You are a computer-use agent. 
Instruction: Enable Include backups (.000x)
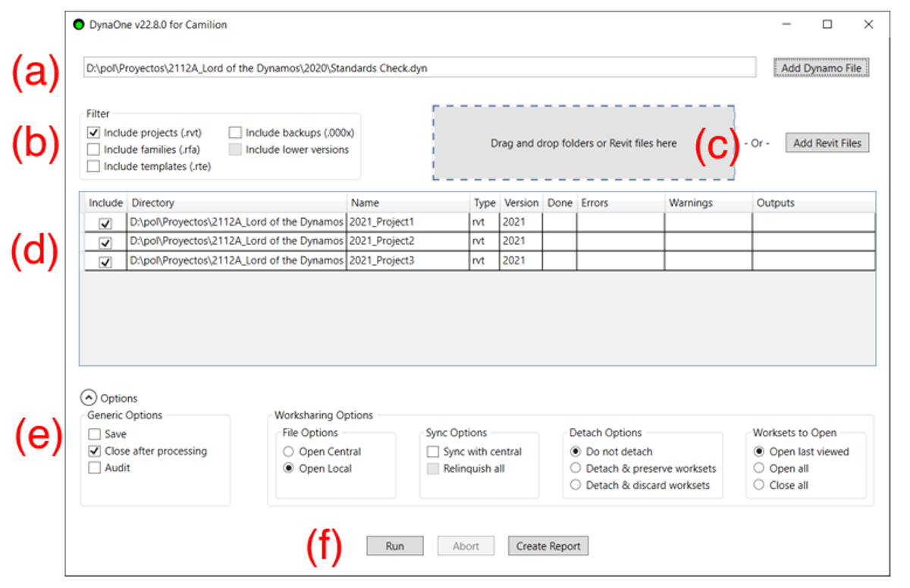(x=235, y=133)
